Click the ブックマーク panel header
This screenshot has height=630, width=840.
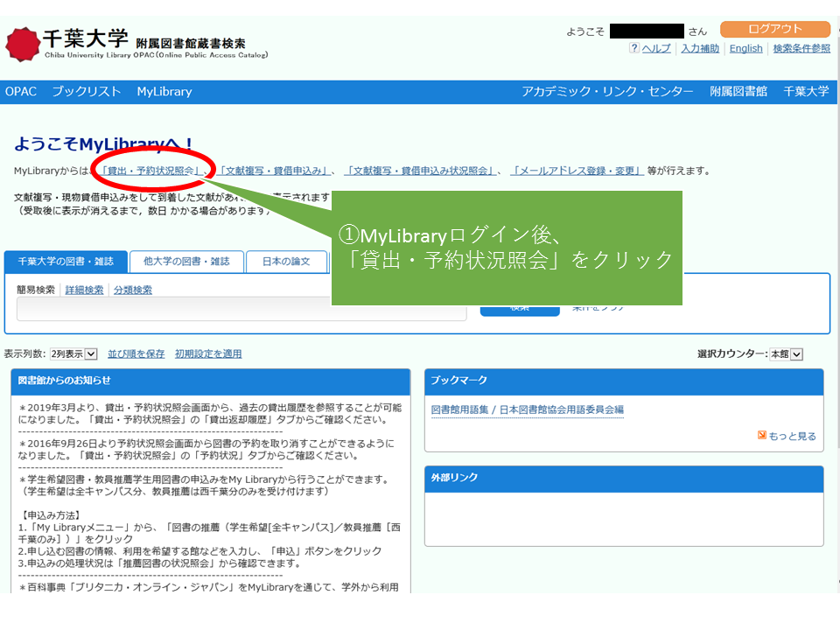[624, 381]
